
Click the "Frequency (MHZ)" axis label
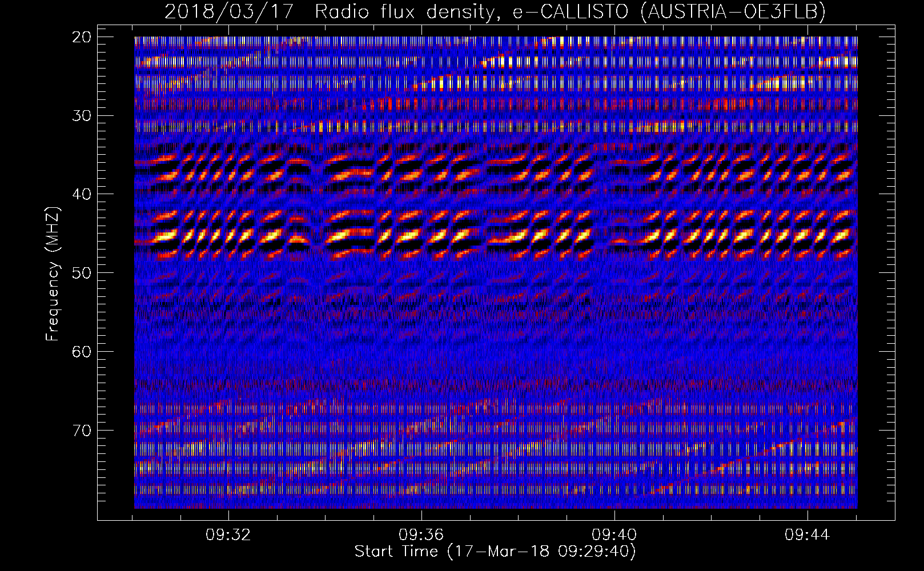tap(53, 274)
